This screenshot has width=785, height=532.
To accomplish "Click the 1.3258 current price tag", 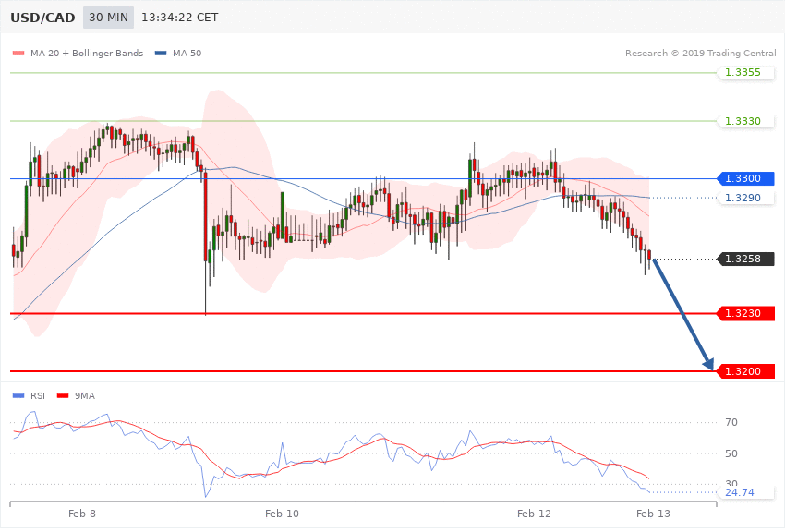I will tap(746, 259).
